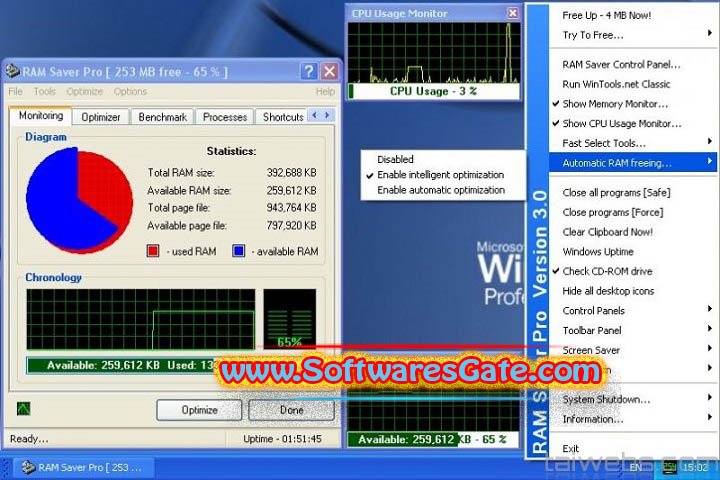Click the chronology memory history graph
720x480 pixels.
click(x=141, y=319)
